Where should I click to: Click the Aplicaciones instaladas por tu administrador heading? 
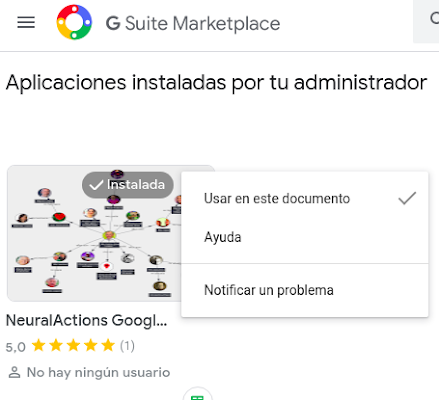coord(217,83)
